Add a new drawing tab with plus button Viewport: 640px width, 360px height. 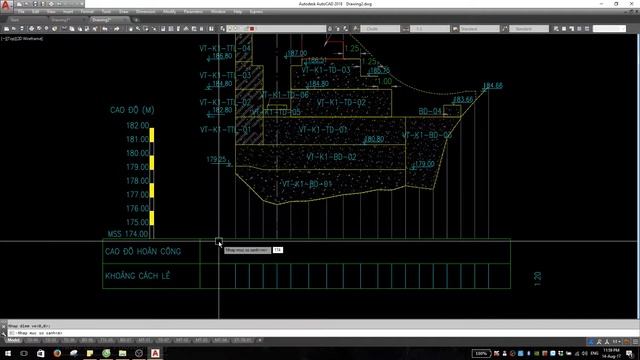[x=136, y=20]
